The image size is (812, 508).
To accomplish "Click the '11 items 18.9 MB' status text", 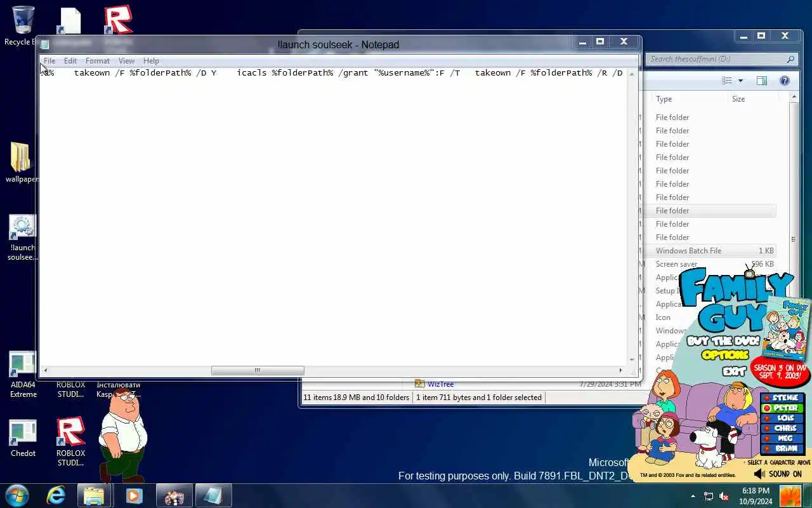I will (356, 398).
